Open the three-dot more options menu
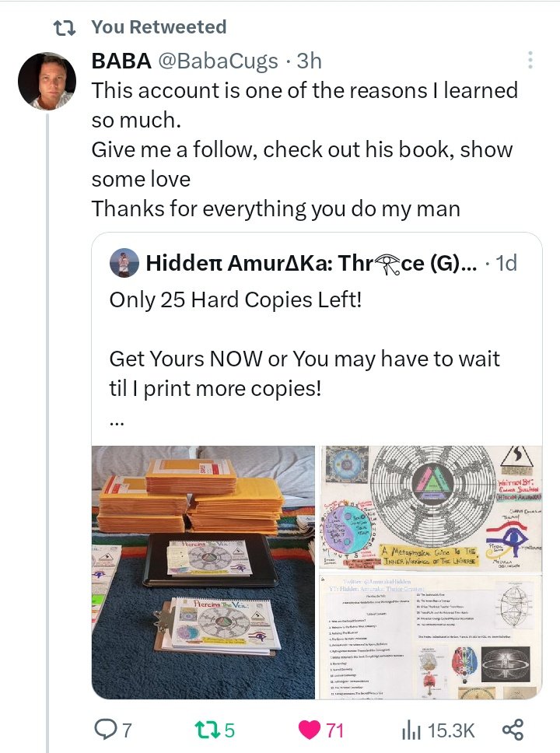Screen dimensions: 560x753 coord(530,60)
